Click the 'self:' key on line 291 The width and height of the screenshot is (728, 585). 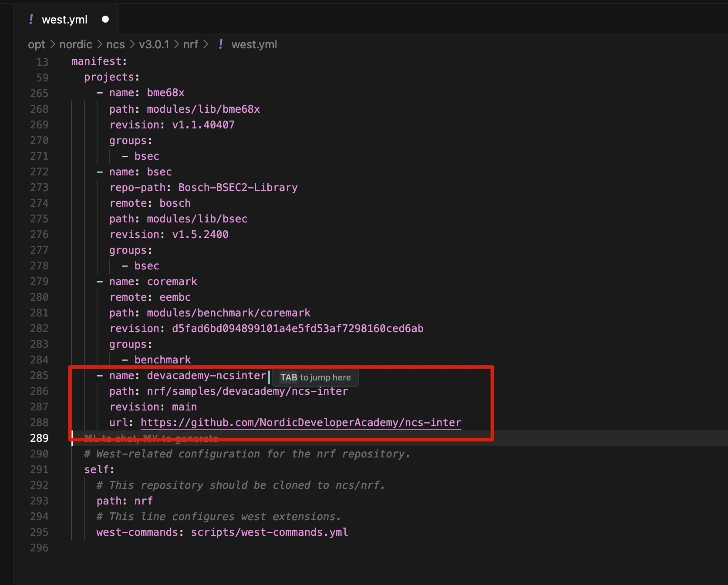point(99,470)
